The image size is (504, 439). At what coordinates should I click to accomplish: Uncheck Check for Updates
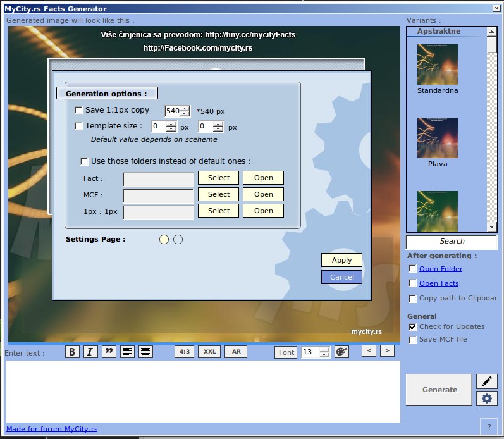[x=413, y=328]
